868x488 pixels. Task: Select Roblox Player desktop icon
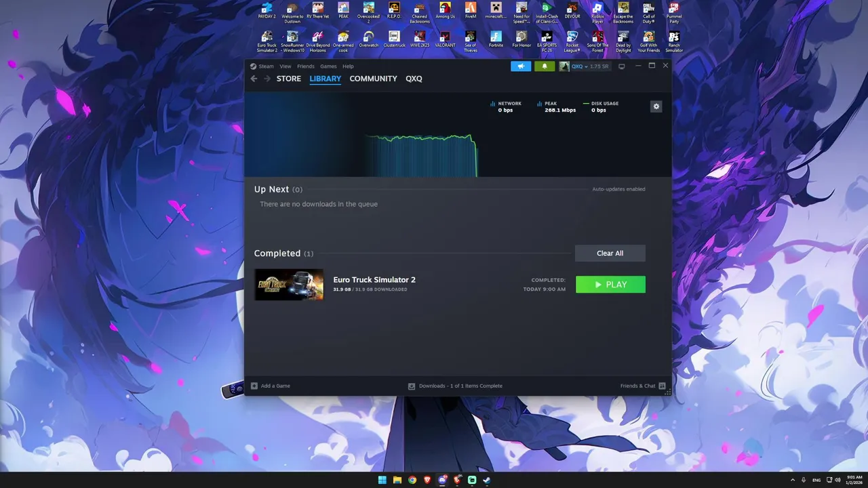[597, 13]
